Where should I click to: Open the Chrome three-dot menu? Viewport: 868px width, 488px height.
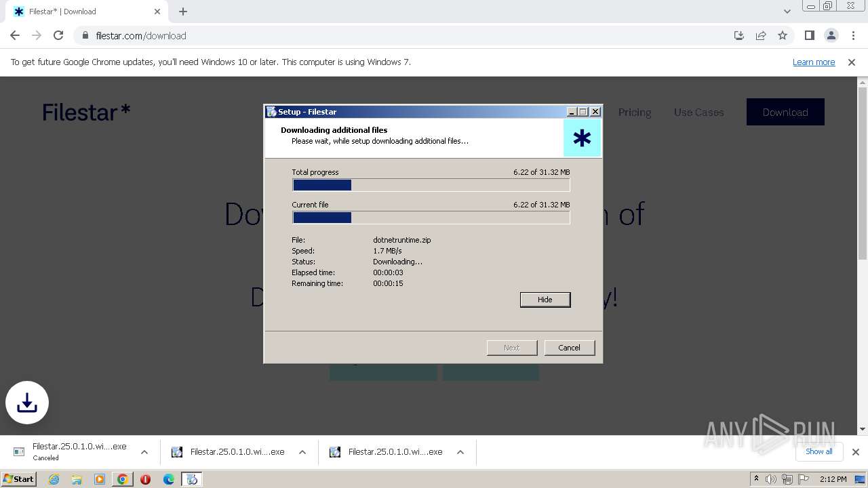(x=852, y=35)
